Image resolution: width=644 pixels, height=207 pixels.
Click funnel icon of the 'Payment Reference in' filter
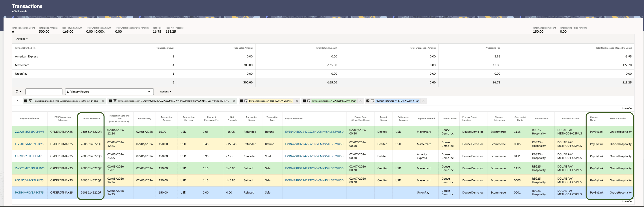[115, 101]
